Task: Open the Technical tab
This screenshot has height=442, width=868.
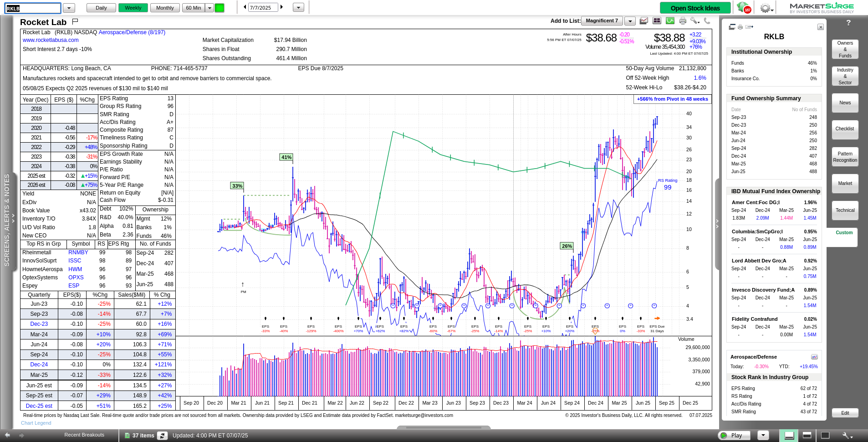Action: pos(845,211)
